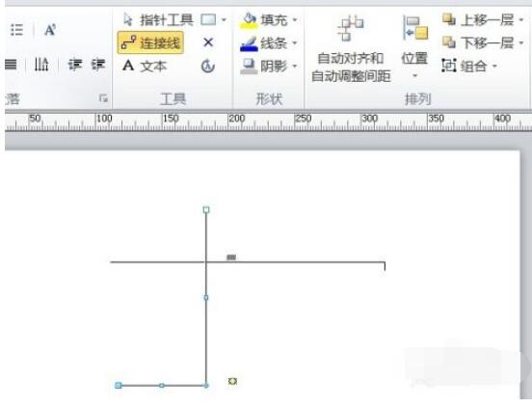
Task: Open the Paragraph group dialog launcher
Action: click(x=103, y=98)
